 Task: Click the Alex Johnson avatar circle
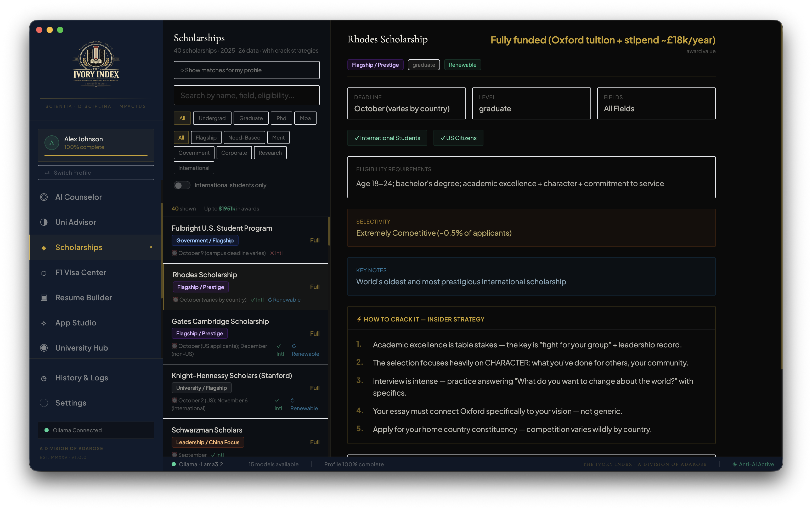52,143
